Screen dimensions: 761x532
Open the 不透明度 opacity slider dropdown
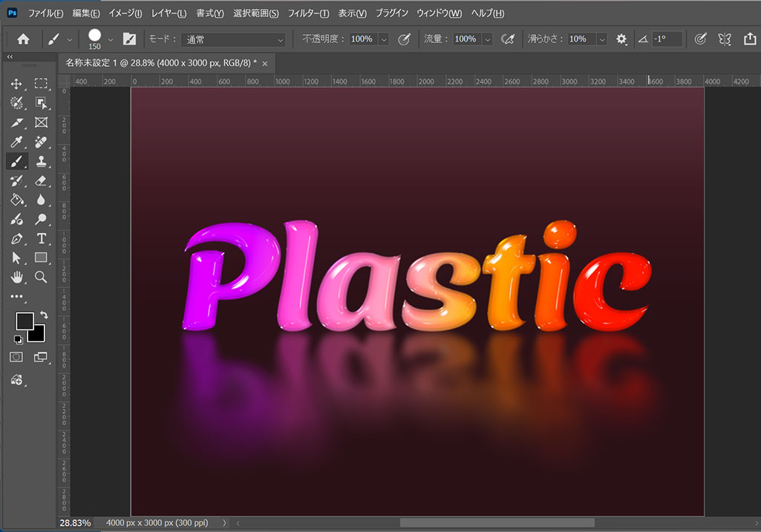[x=384, y=39]
